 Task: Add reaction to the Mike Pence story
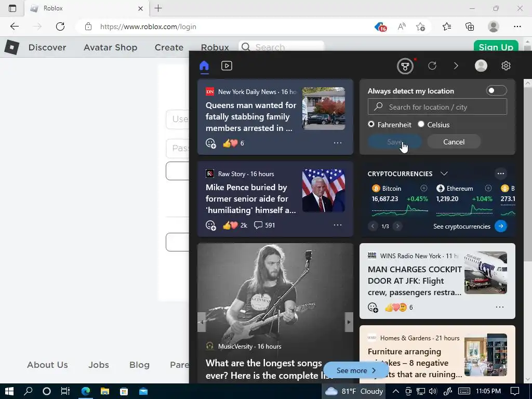[211, 225]
